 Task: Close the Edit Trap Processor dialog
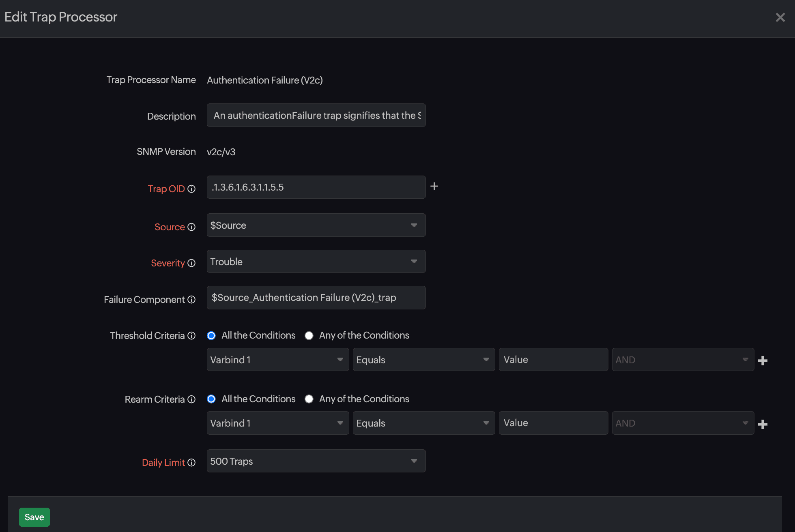pyautogui.click(x=780, y=17)
